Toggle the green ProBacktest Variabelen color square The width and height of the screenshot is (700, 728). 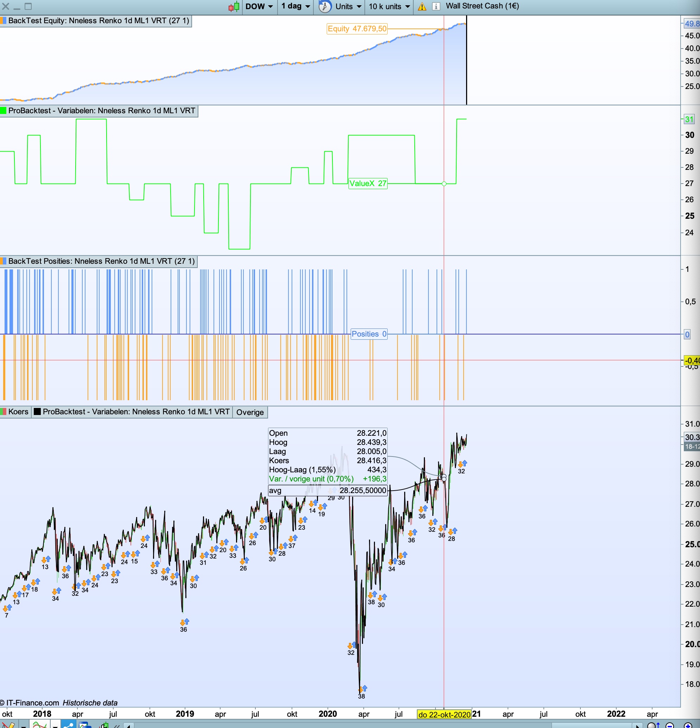pos(4,111)
